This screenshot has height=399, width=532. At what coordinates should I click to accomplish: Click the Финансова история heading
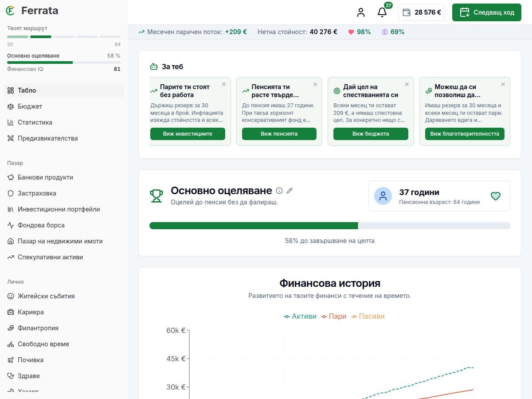[x=330, y=283]
